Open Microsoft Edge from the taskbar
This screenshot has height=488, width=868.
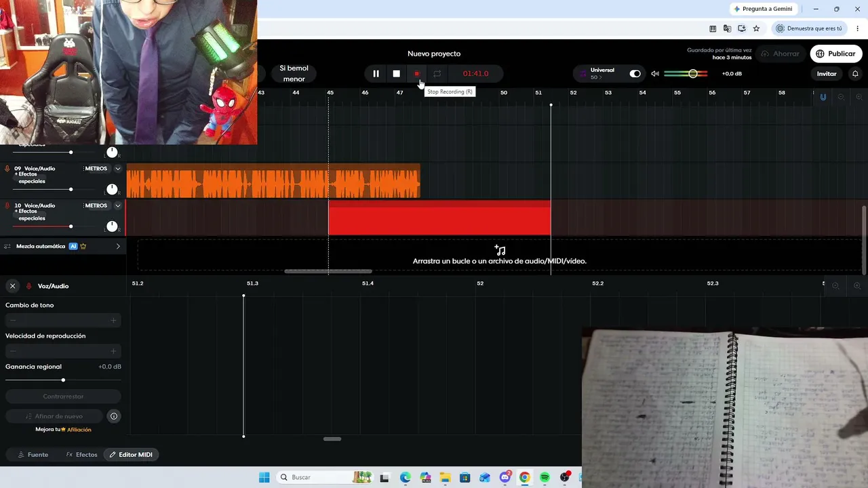click(405, 477)
